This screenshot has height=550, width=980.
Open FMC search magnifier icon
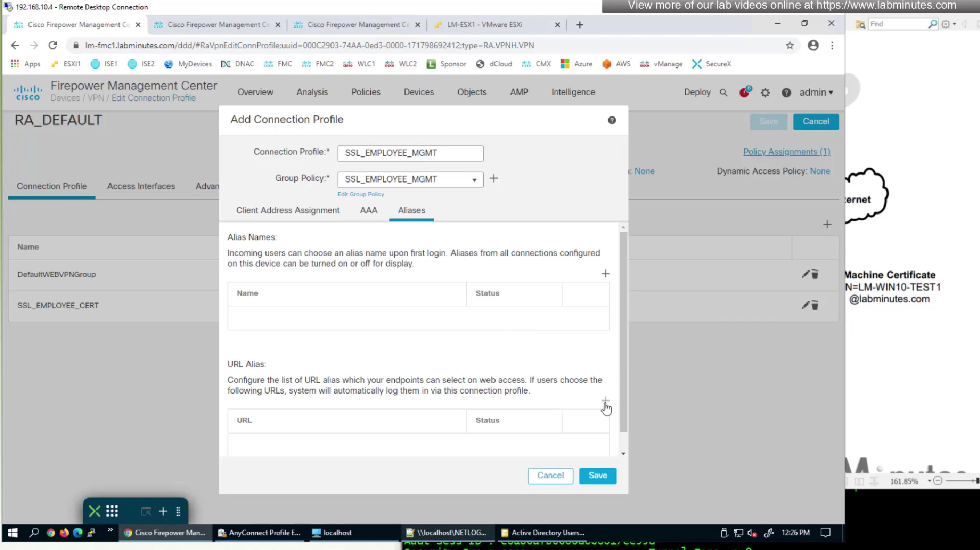pos(723,92)
